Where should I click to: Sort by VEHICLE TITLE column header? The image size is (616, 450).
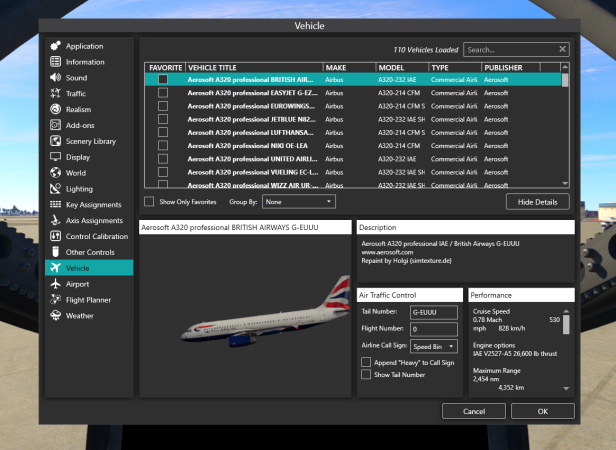click(x=254, y=68)
